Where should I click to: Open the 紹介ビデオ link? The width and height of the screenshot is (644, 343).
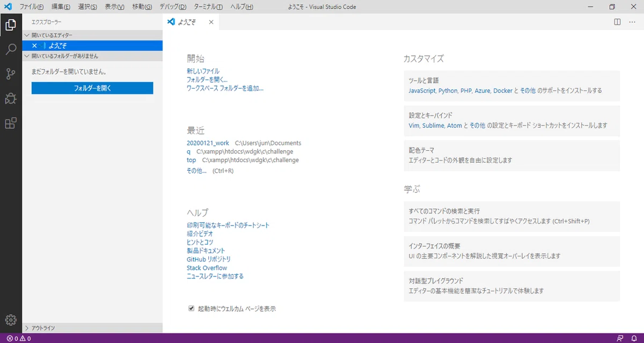(x=200, y=233)
